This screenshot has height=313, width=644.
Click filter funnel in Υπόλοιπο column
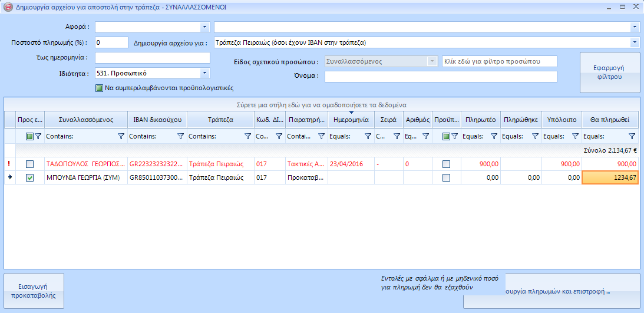pyautogui.click(x=575, y=136)
